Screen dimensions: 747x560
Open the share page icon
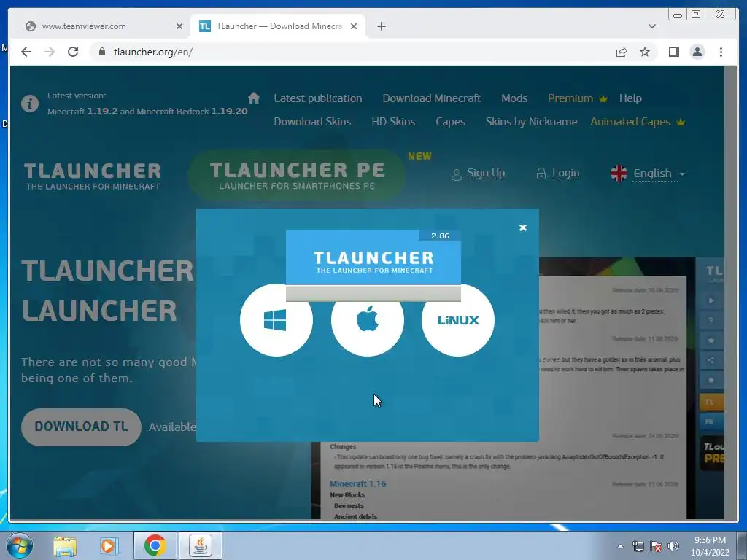[x=622, y=52]
